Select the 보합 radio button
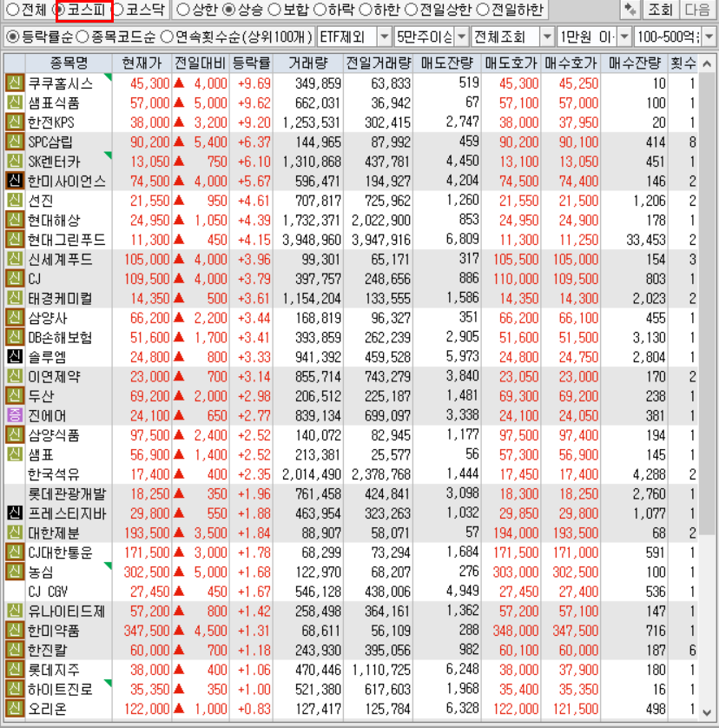The height and width of the screenshot is (728, 719). tap(274, 10)
